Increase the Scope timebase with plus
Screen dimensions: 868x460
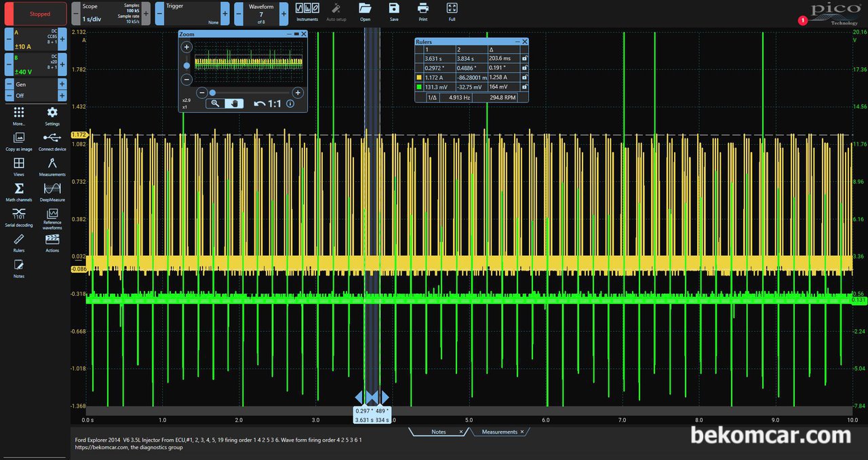[x=146, y=14]
